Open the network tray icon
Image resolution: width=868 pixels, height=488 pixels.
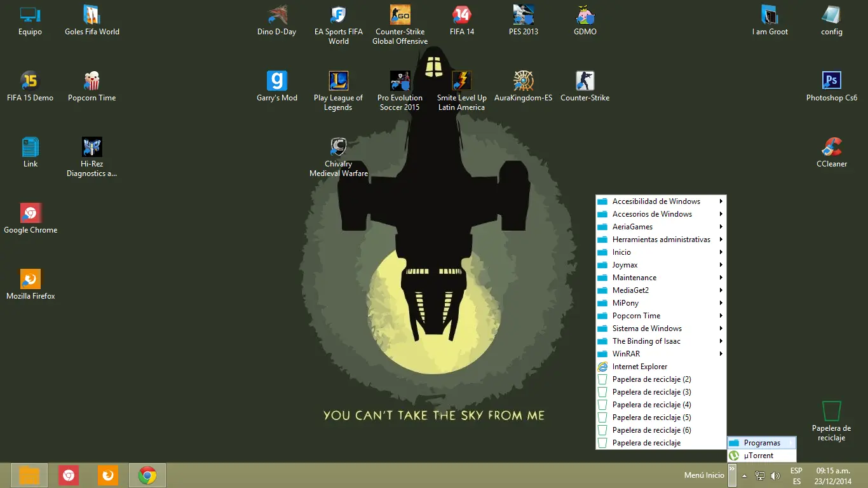click(x=759, y=475)
